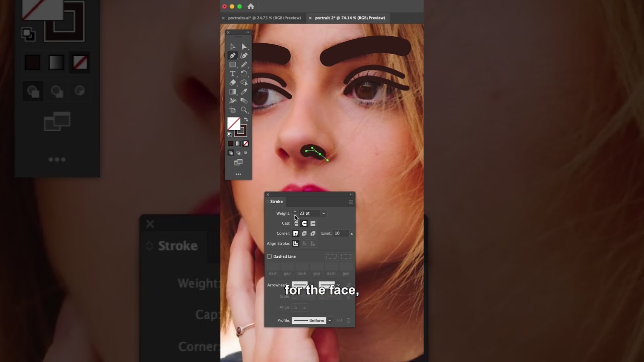Select the Curvature tool
Screen dimensions: 644x362
tap(244, 56)
